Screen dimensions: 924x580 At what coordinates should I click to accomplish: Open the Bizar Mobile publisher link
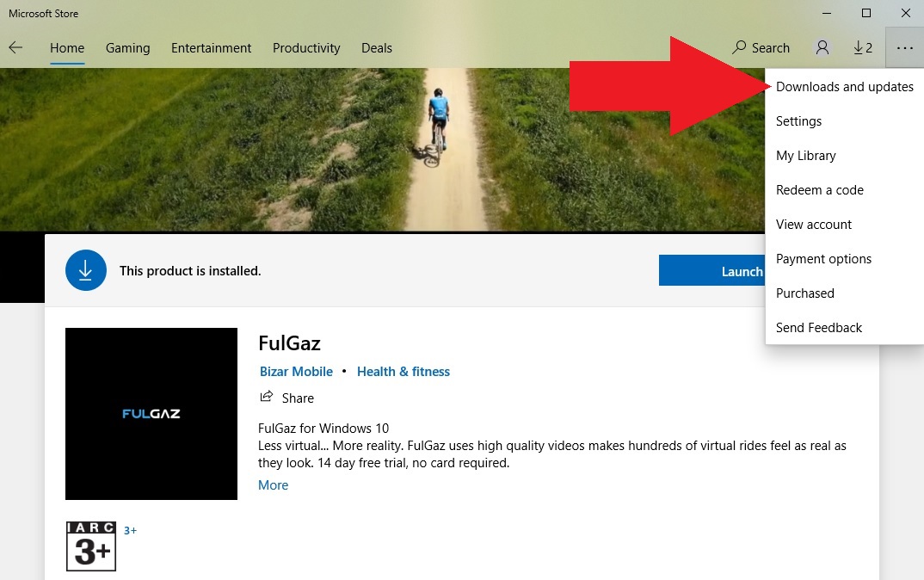click(297, 372)
